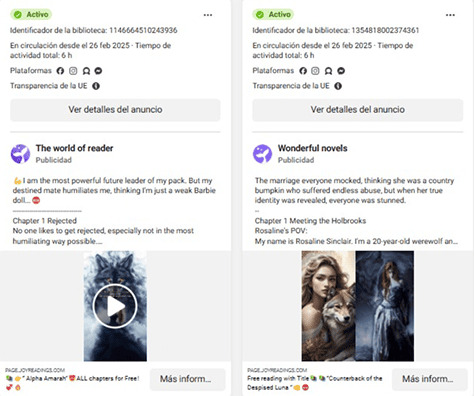
Task: Click Publicidad label under The world of reader
Action: 54,160
